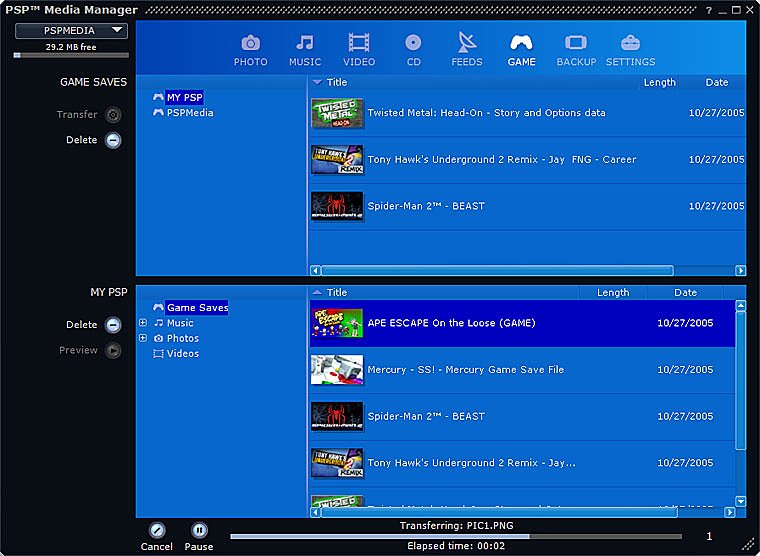Screen dimensions: 760x556
Task: Open the FEEDS satellite dish icon
Action: [467, 42]
